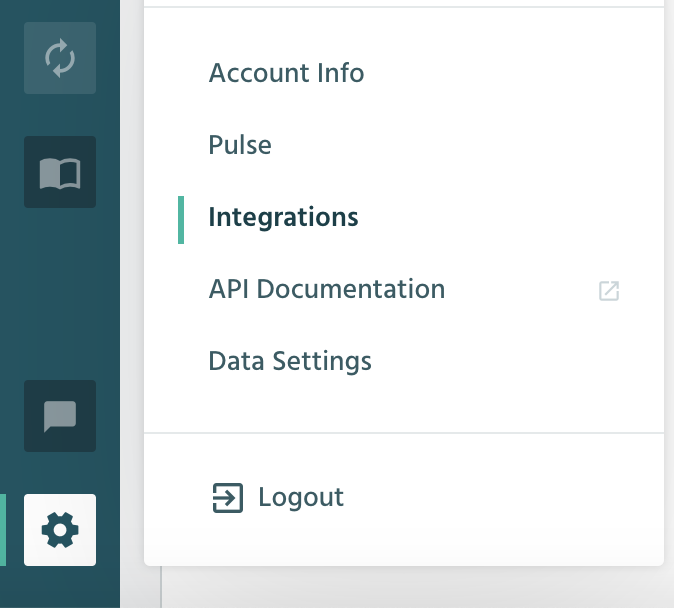
Task: Click the sync arrows icon in sidebar
Action: click(60, 58)
